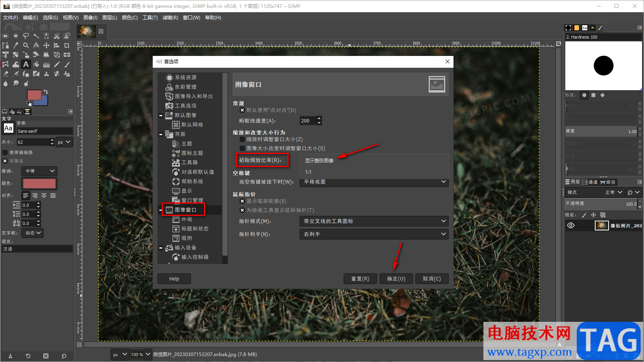Image resolution: width=644 pixels, height=362 pixels.
Task: Select 主题 in preferences tree
Action: pyautogui.click(x=187, y=144)
